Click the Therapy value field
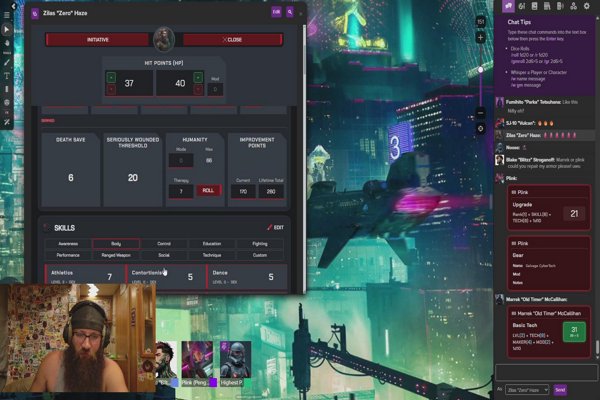Viewport: 600px width, 400px height. [181, 191]
